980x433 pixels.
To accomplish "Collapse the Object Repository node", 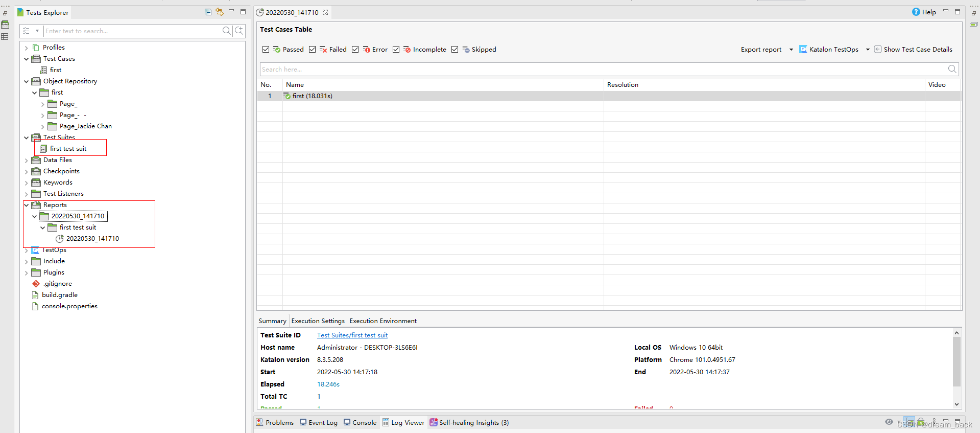I will pyautogui.click(x=27, y=81).
